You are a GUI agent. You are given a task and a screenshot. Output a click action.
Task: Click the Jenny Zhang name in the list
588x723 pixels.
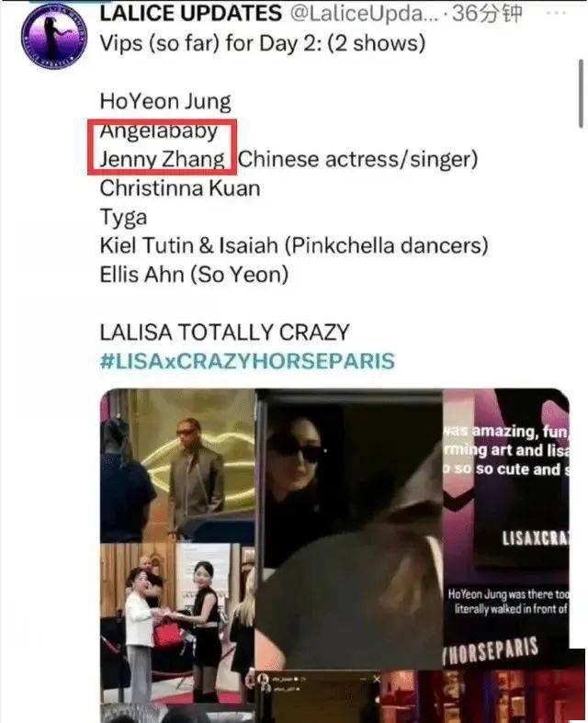click(x=163, y=160)
